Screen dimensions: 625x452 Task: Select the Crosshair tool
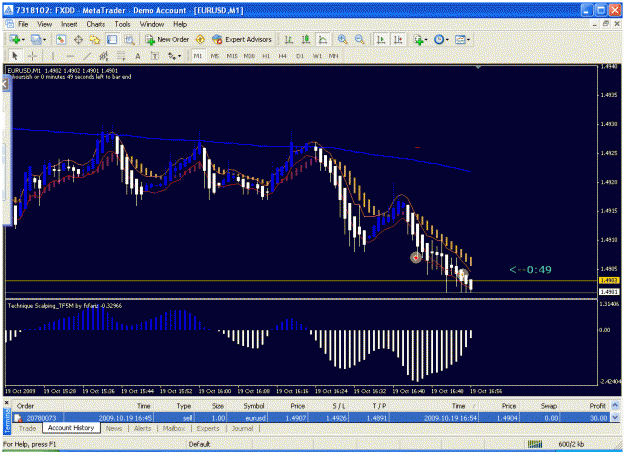tap(32, 56)
